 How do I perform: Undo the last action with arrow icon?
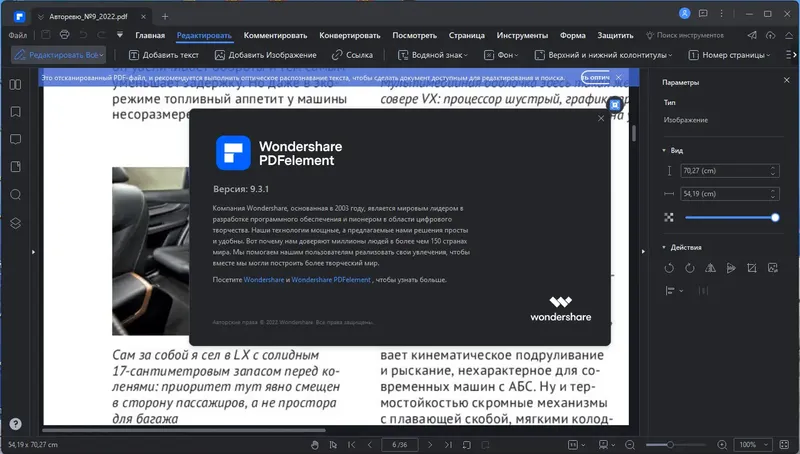click(83, 35)
